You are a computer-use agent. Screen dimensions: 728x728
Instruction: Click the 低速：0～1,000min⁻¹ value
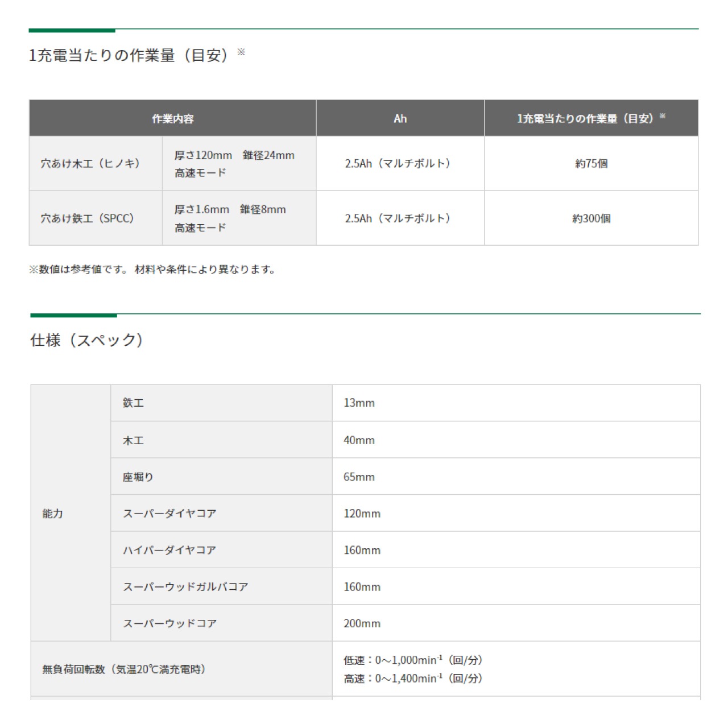click(413, 660)
